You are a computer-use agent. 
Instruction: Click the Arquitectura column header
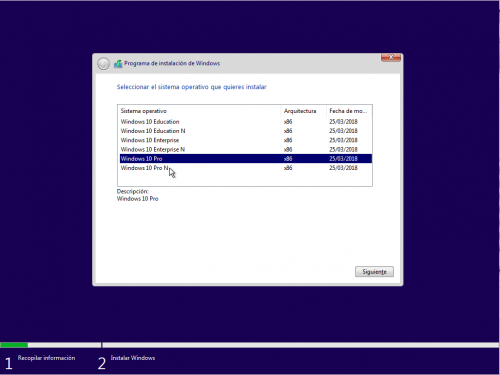point(303,111)
